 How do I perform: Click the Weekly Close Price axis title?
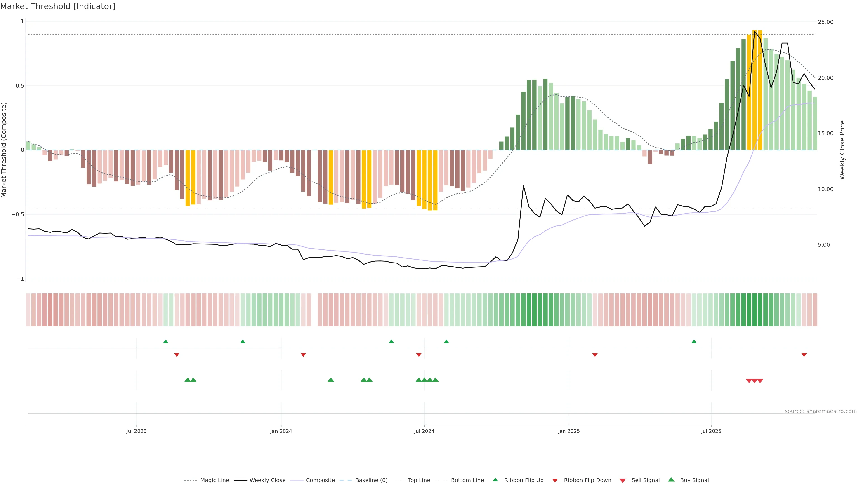coord(842,150)
